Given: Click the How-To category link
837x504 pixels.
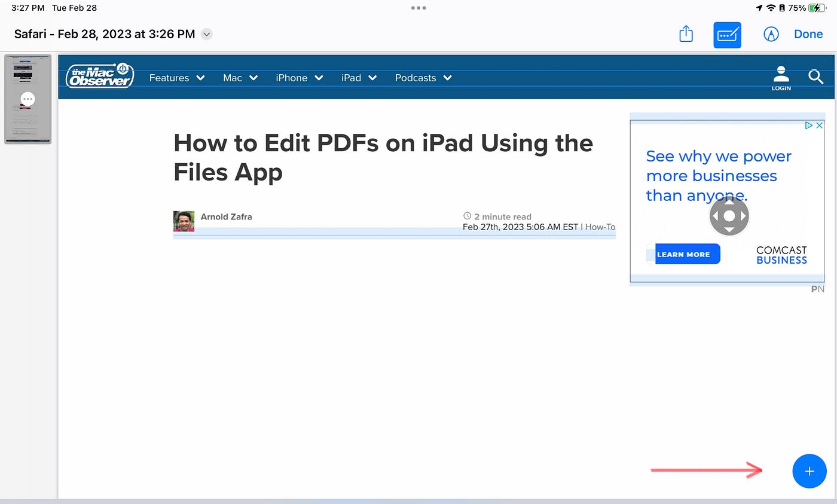Looking at the screenshot, I should click(x=600, y=227).
